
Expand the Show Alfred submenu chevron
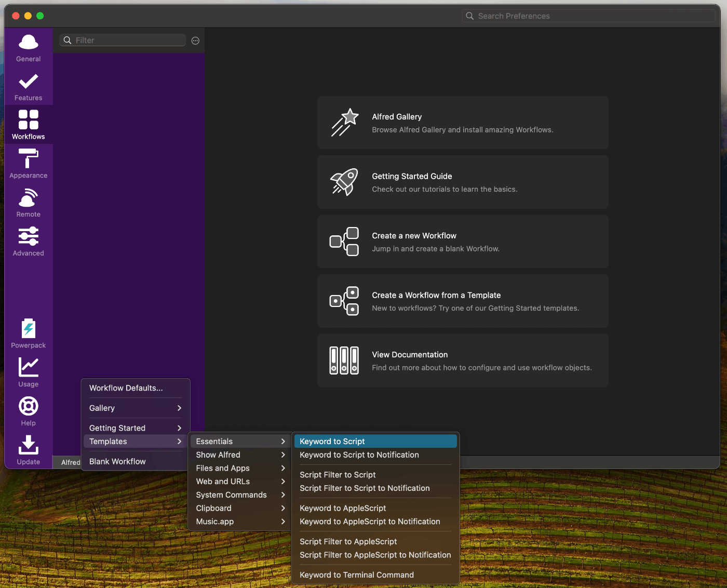[283, 455]
